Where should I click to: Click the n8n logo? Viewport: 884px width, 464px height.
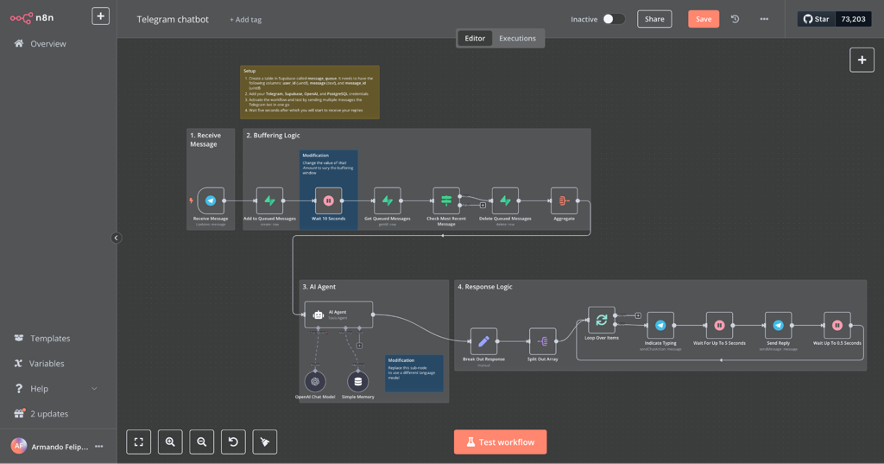32,18
